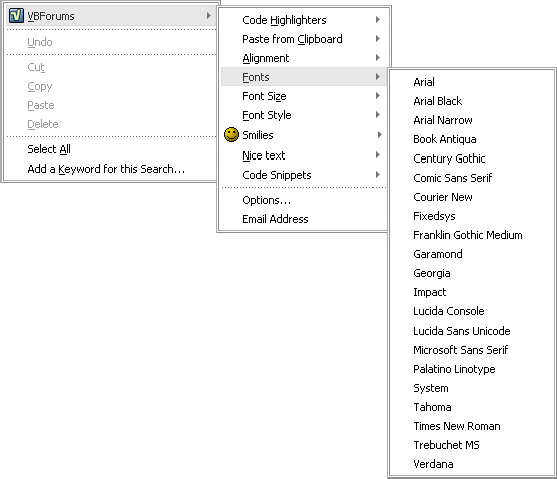Choose Trebuchet MS font
This screenshot has width=557, height=479.
click(x=472, y=445)
